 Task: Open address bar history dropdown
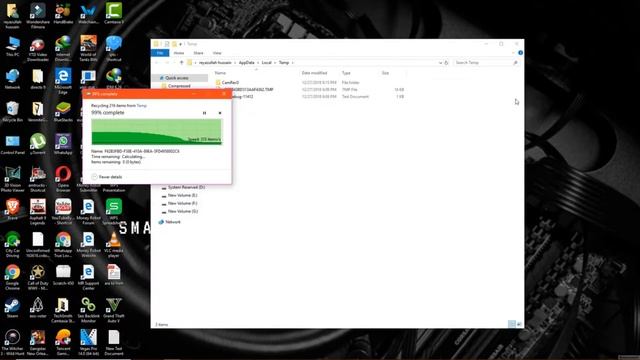coord(440,63)
